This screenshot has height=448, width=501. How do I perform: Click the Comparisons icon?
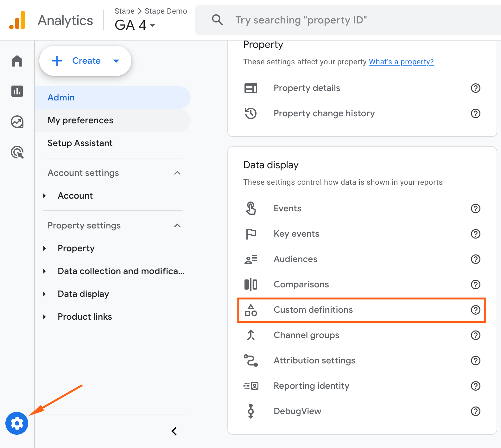[x=251, y=285]
